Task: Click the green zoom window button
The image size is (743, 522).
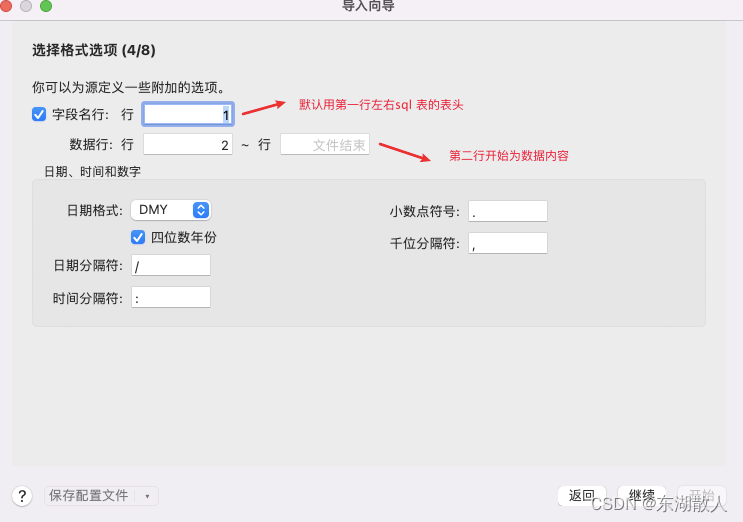Action: (x=46, y=5)
